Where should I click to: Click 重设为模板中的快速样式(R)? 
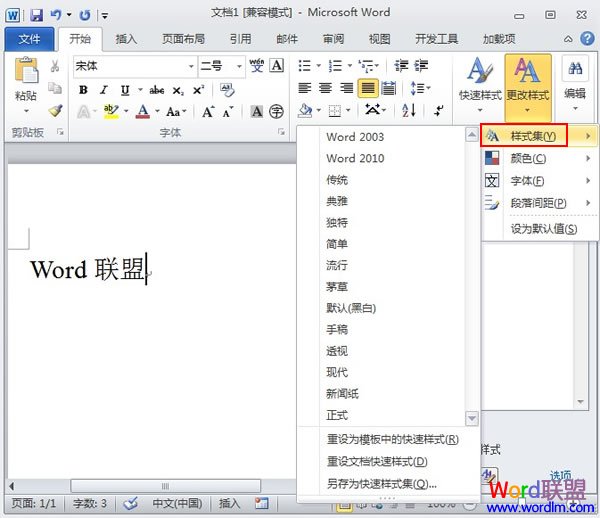pos(393,440)
